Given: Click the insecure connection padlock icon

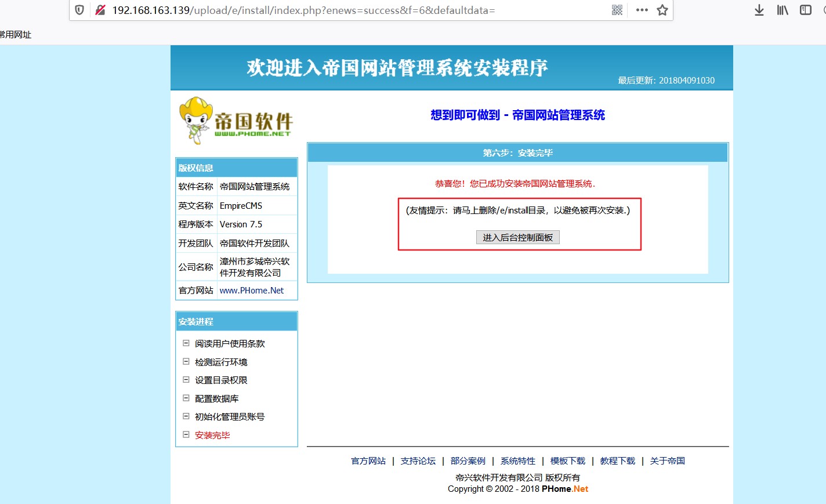Looking at the screenshot, I should (x=100, y=10).
